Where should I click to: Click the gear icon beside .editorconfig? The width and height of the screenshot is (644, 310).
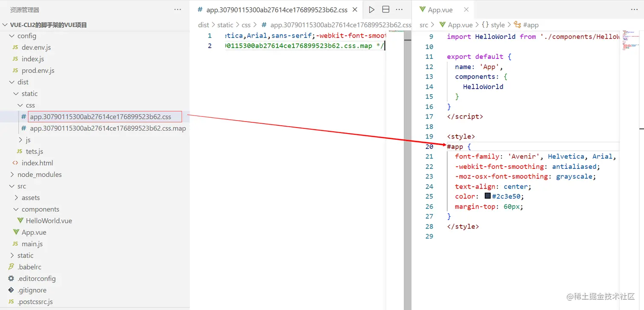tap(11, 278)
